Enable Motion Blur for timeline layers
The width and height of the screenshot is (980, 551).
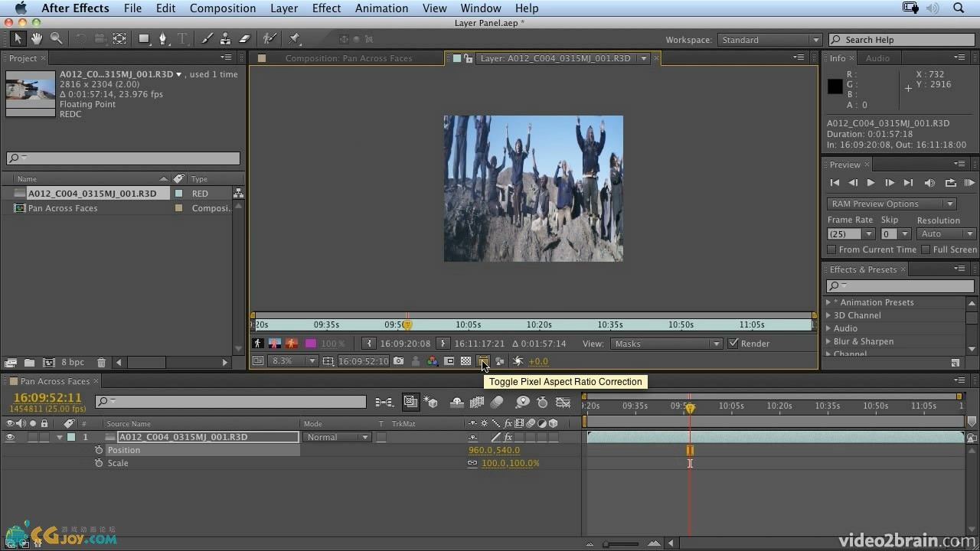pos(497,402)
